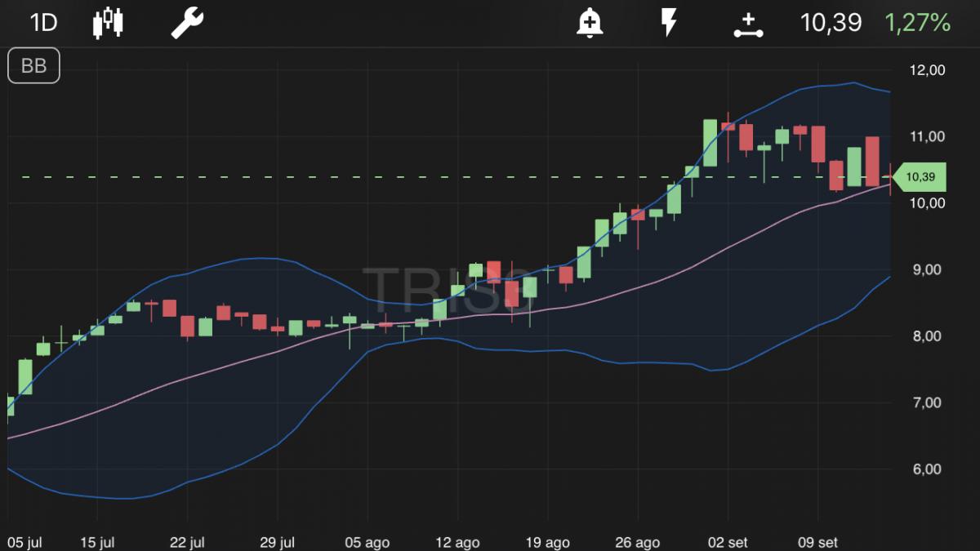Open the 1D timeframe selector

[x=42, y=22]
